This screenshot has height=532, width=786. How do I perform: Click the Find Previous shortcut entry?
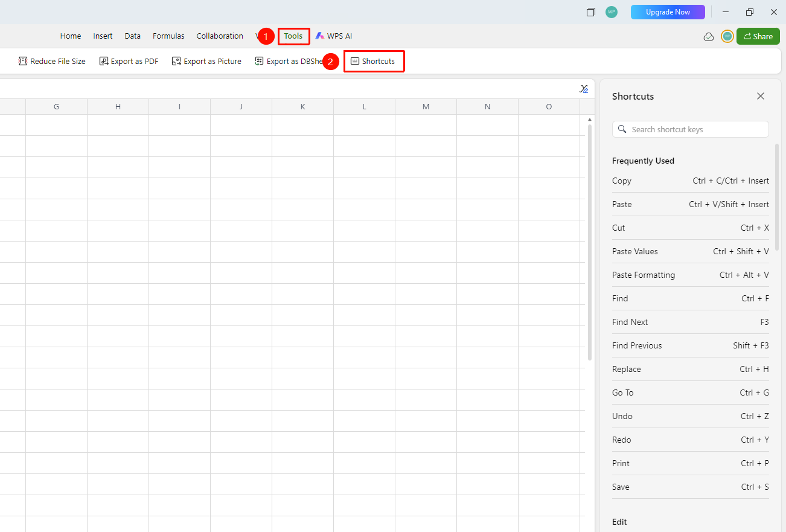[691, 345]
